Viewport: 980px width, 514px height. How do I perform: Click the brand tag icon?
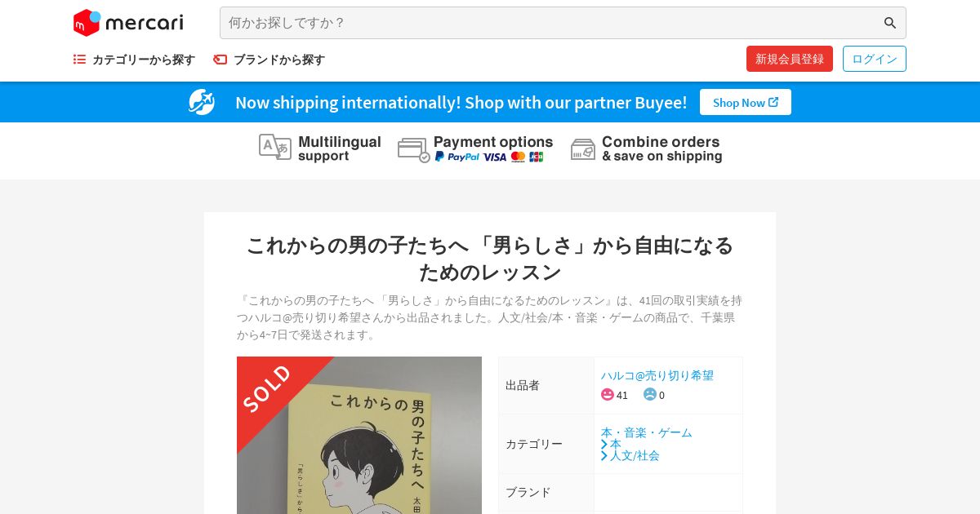pyautogui.click(x=220, y=60)
